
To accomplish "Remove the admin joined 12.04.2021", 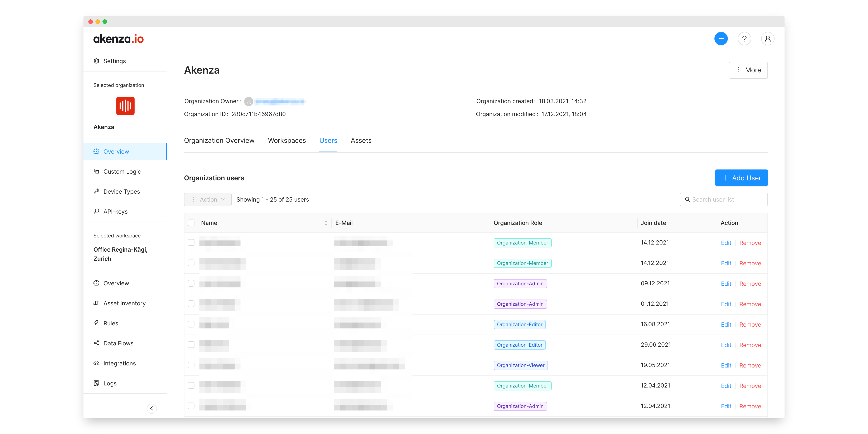I will click(x=750, y=406).
